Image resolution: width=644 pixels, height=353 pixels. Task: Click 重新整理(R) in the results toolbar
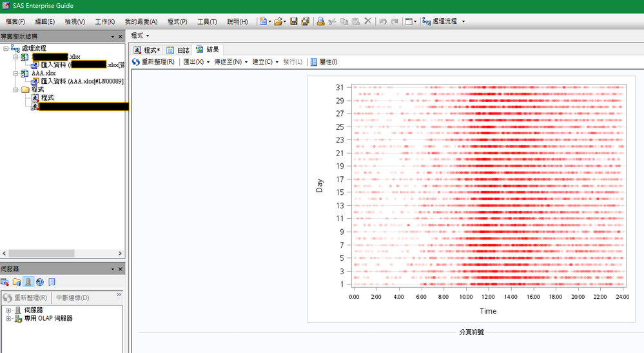153,62
